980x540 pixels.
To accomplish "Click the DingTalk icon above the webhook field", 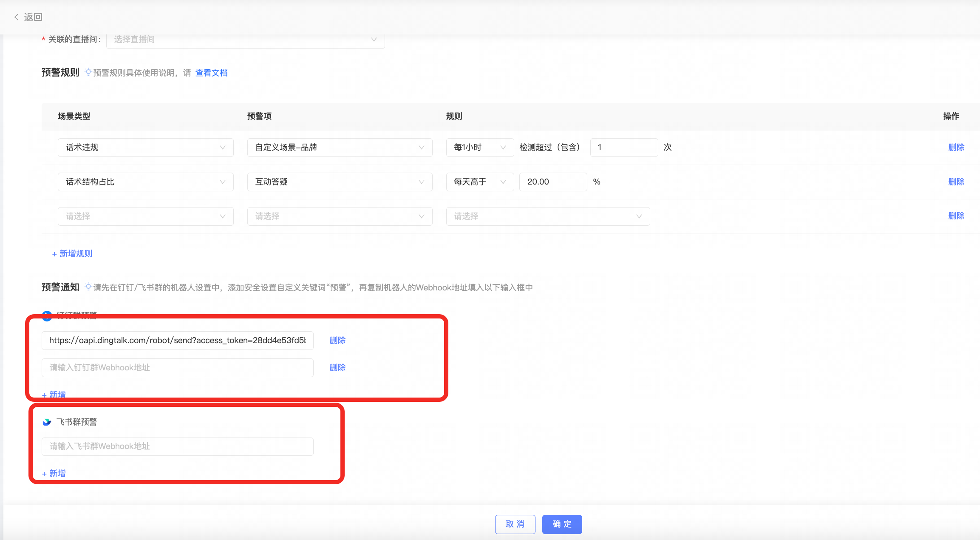I will coord(47,315).
